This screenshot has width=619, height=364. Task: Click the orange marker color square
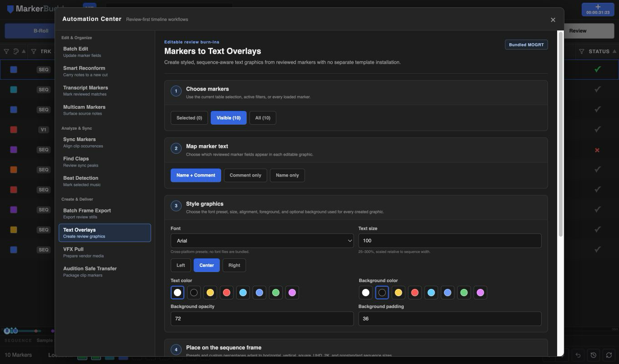[x=14, y=170]
